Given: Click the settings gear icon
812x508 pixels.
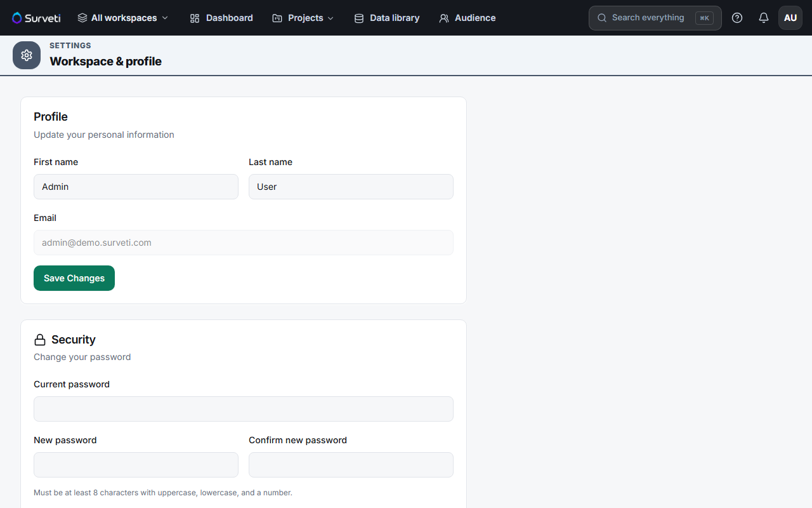Looking at the screenshot, I should coord(27,55).
